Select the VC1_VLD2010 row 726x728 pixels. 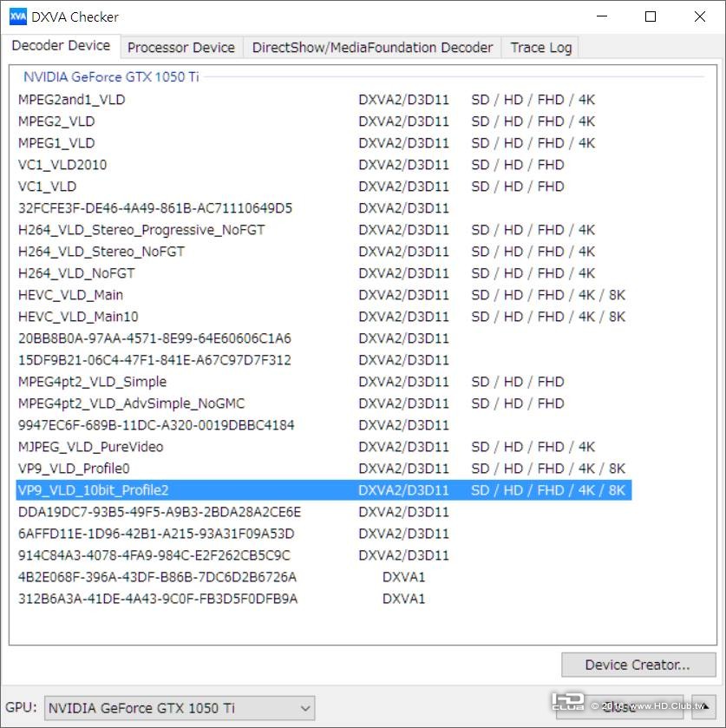324,165
